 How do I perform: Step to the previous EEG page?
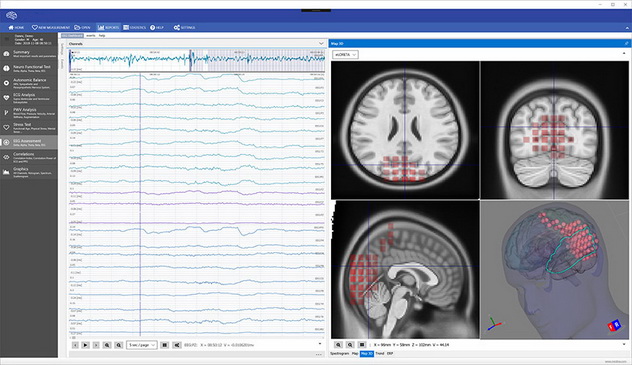[75, 345]
